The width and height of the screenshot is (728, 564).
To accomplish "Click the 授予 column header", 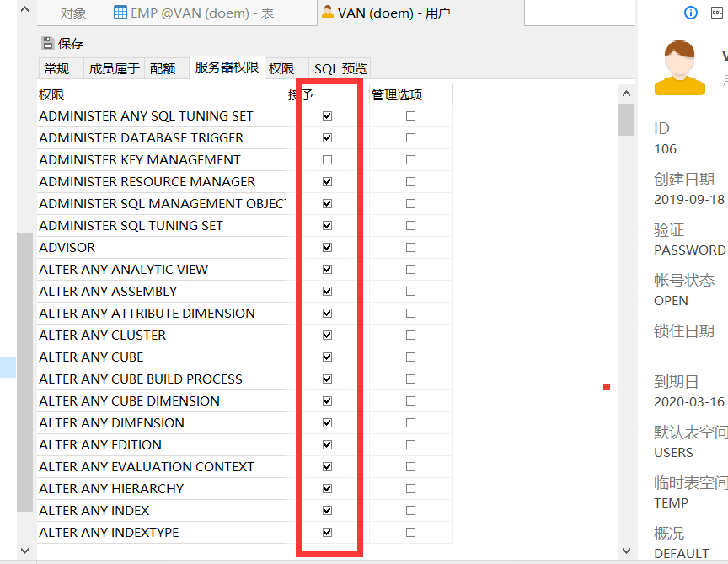I will (x=327, y=94).
